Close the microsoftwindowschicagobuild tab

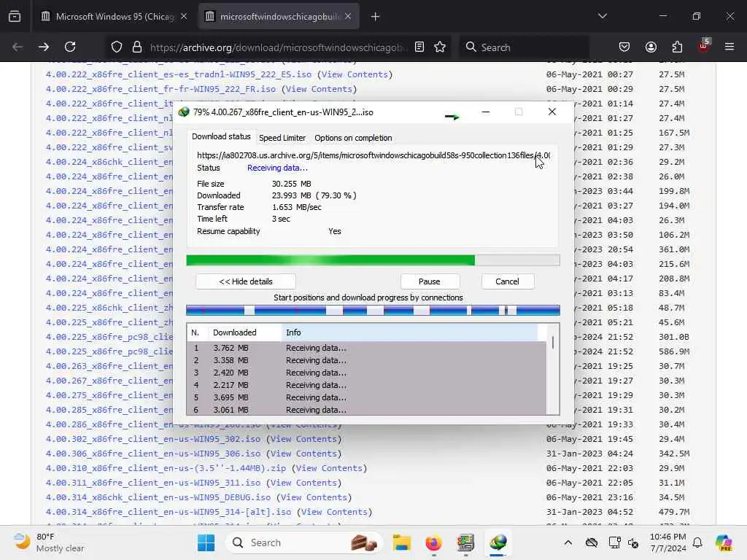[x=348, y=16]
